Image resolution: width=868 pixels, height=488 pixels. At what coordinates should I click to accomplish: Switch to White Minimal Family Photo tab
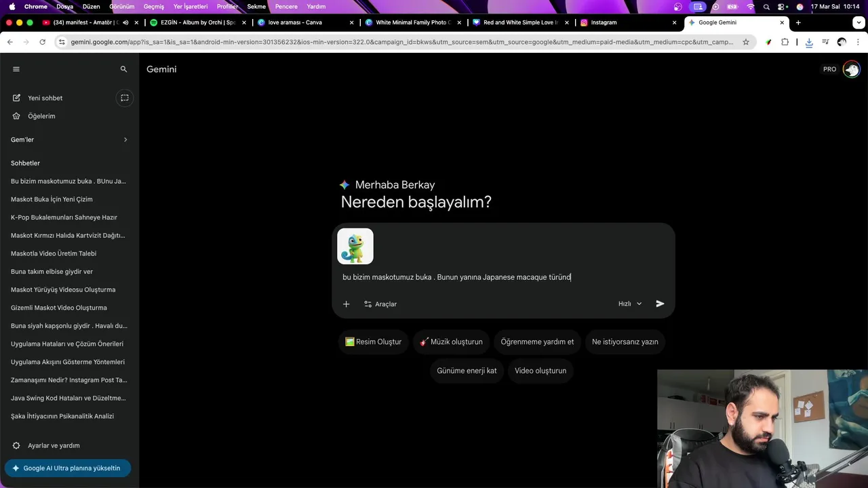pos(413,22)
